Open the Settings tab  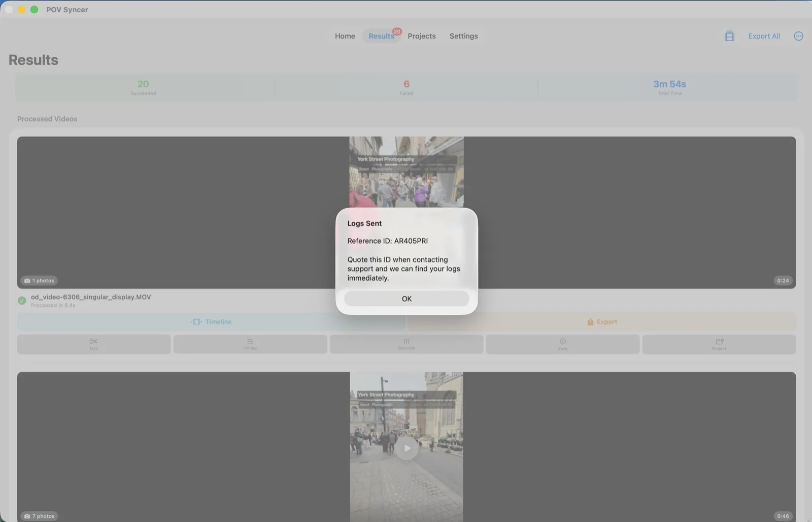[x=463, y=36]
